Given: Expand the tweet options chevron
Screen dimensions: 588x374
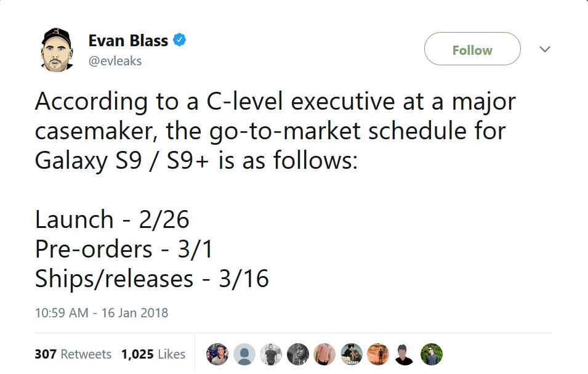Looking at the screenshot, I should pos(544,49).
